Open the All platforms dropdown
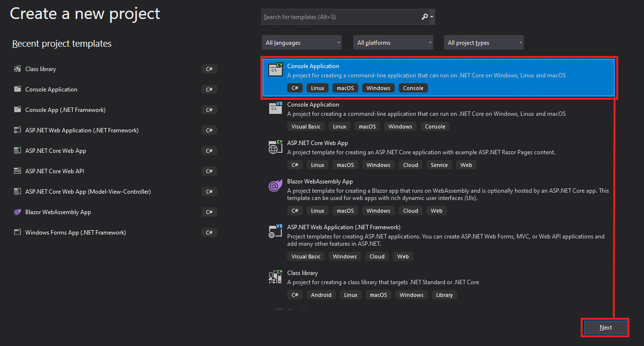This screenshot has height=346, width=644. 393,42
